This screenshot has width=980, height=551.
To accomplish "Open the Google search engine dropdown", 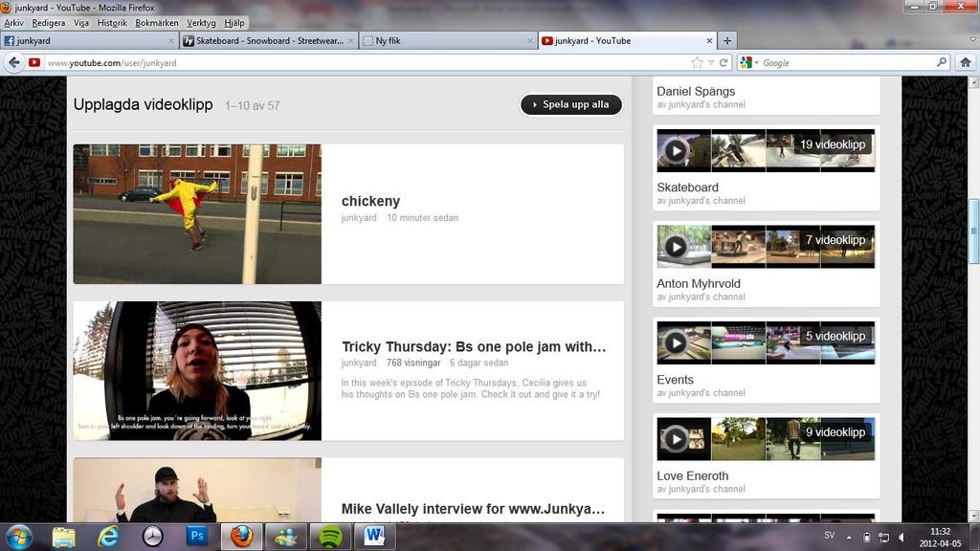I will 748,62.
